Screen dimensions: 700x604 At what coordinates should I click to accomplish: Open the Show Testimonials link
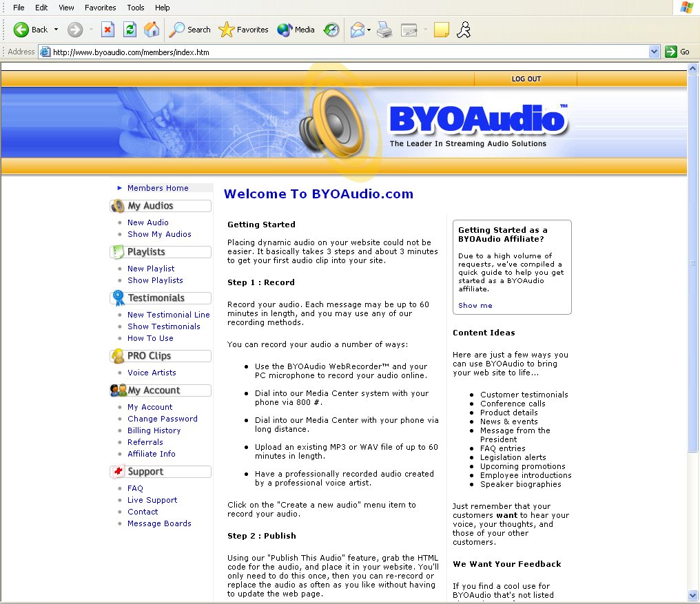tap(163, 326)
